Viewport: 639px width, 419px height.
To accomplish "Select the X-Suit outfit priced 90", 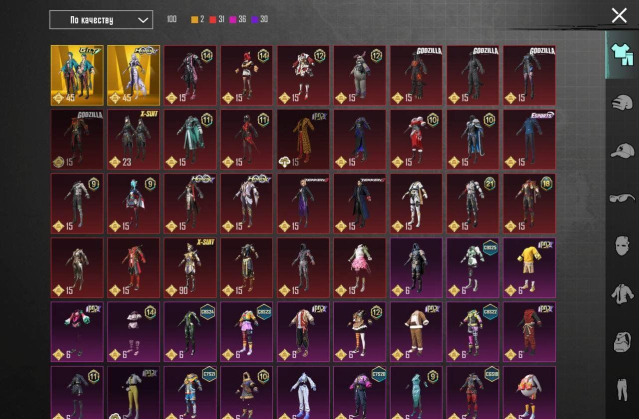I will [x=189, y=267].
